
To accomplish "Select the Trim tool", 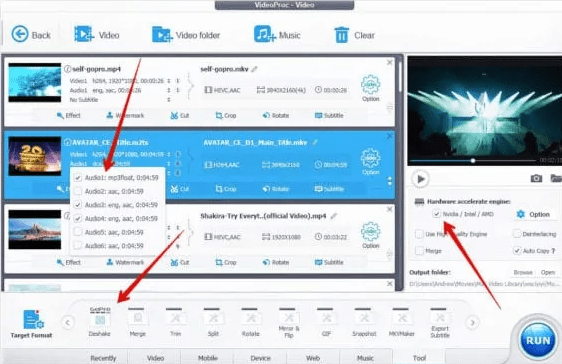I will [x=175, y=322].
